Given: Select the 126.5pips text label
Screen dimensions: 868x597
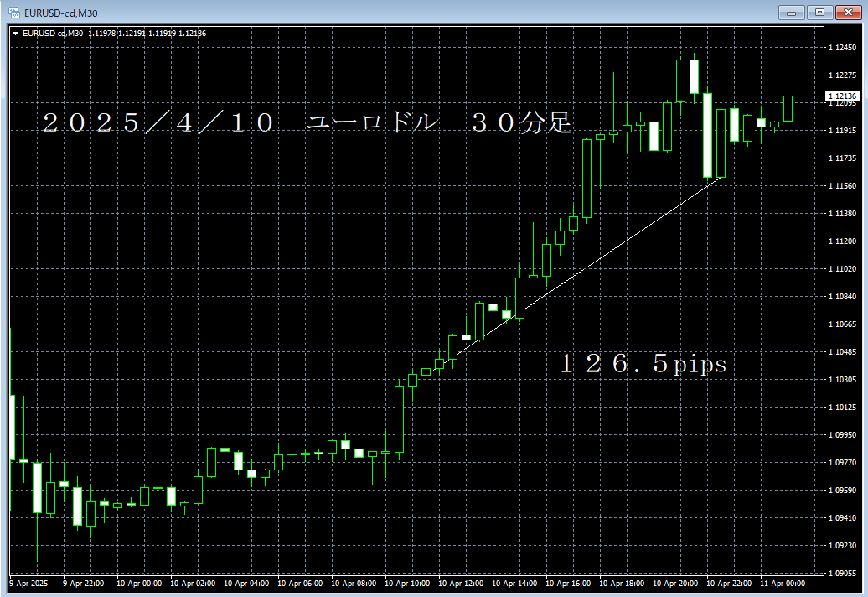Looking at the screenshot, I should pyautogui.click(x=643, y=364).
